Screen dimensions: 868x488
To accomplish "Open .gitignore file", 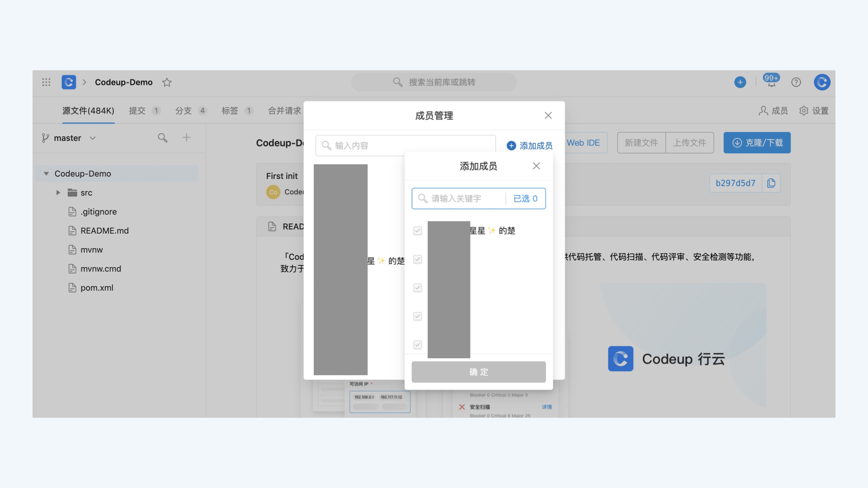I will (x=99, y=211).
